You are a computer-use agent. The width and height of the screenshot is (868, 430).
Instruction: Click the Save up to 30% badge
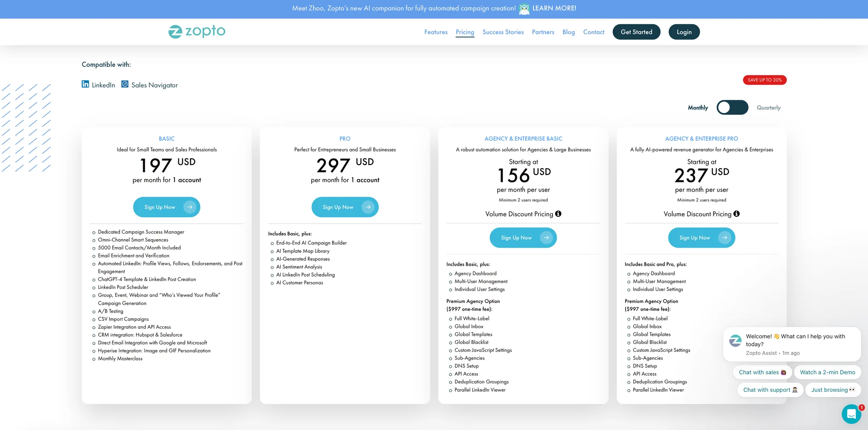[x=765, y=80]
